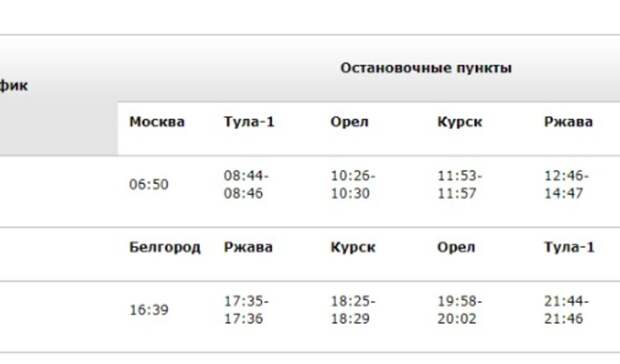Select the Ржава heading in top row

pos(568,122)
